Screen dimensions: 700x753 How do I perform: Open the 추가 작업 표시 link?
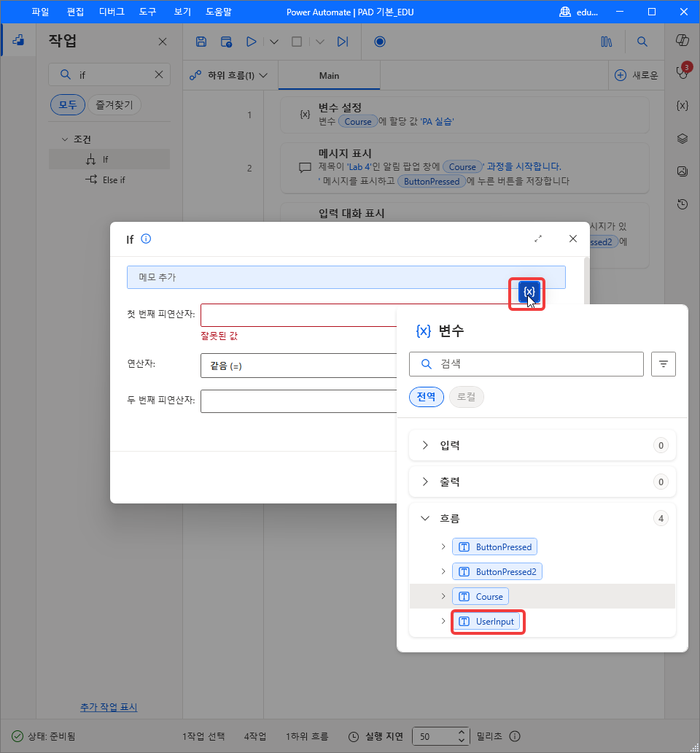tap(109, 707)
